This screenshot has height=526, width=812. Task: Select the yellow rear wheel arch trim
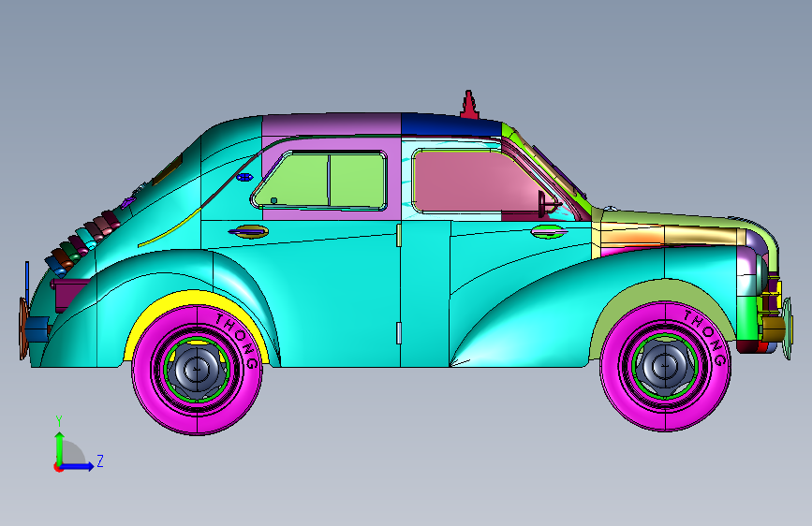(x=195, y=300)
